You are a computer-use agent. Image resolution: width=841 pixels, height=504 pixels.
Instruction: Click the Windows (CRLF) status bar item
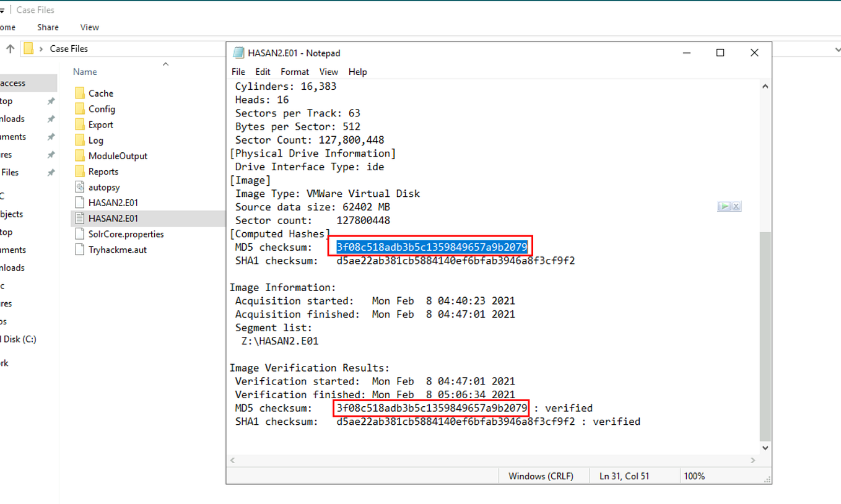point(543,476)
